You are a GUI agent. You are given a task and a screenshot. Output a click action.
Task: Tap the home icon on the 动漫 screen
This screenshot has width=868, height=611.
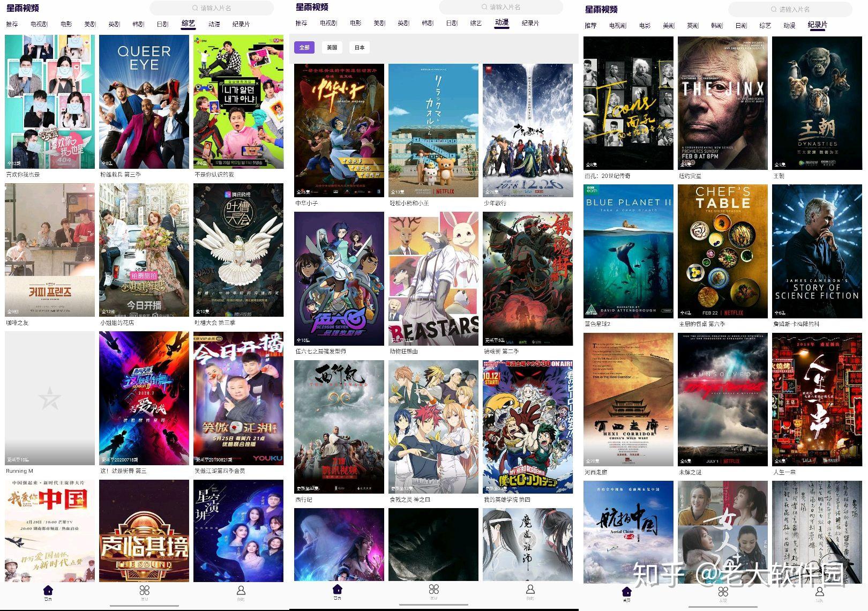pos(338,589)
